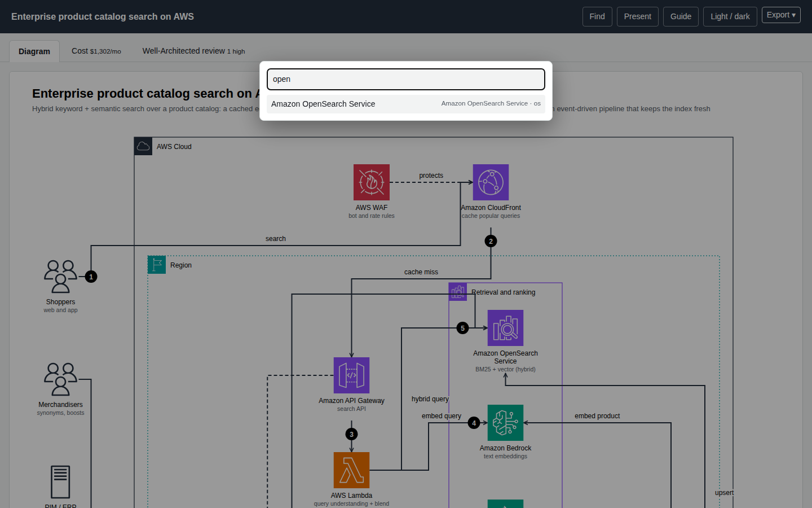812x508 pixels.
Task: Switch to the Cost tab
Action: pos(96,51)
